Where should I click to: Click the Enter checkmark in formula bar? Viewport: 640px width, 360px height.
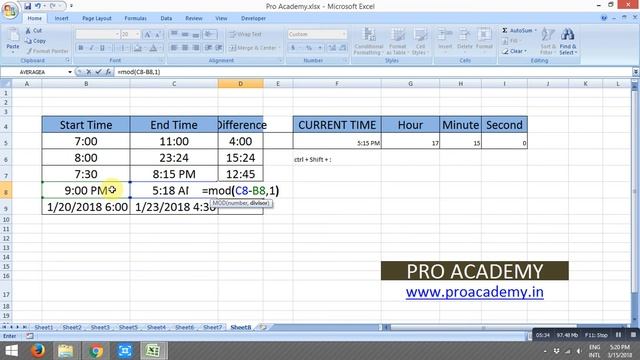click(98, 72)
